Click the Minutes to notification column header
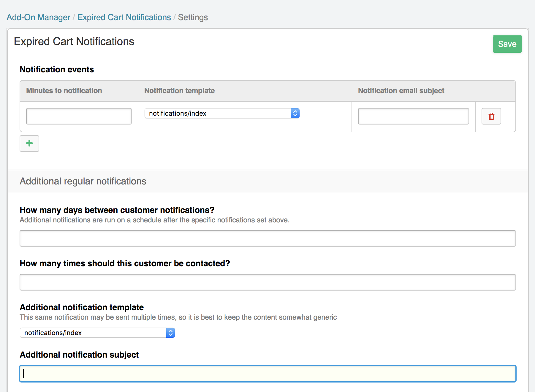The height and width of the screenshot is (392, 535). 64,91
